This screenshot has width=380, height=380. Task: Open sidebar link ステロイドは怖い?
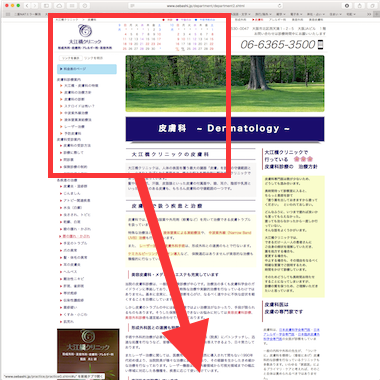[79, 106]
